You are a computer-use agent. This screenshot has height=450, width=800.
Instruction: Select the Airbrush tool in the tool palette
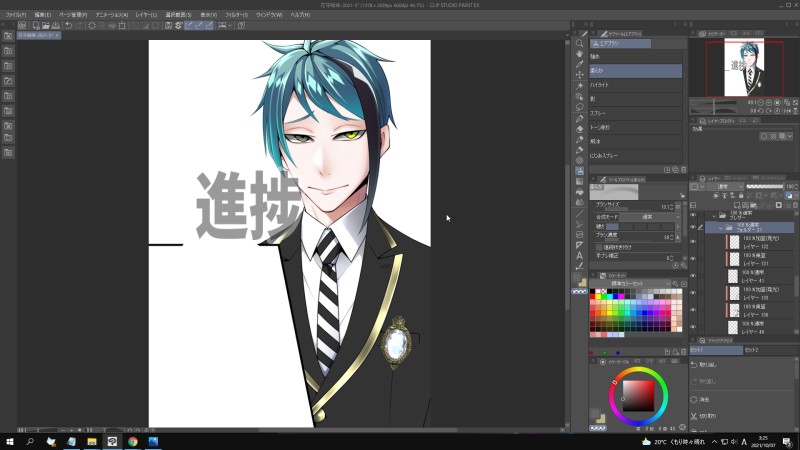click(x=579, y=171)
